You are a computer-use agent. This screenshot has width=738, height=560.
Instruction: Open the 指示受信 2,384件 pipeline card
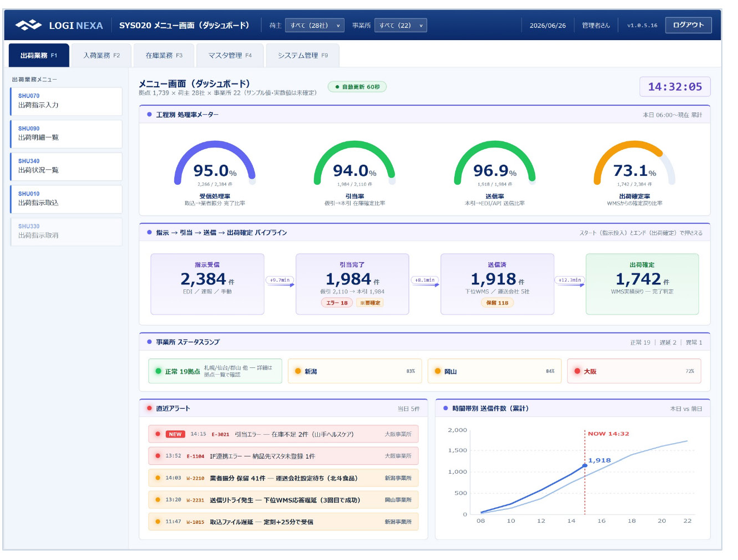(207, 284)
